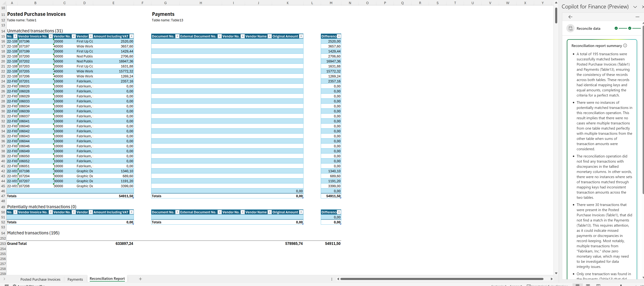Add a new sheet with plus icon
Screen dimensions: 644x286
[141, 279]
